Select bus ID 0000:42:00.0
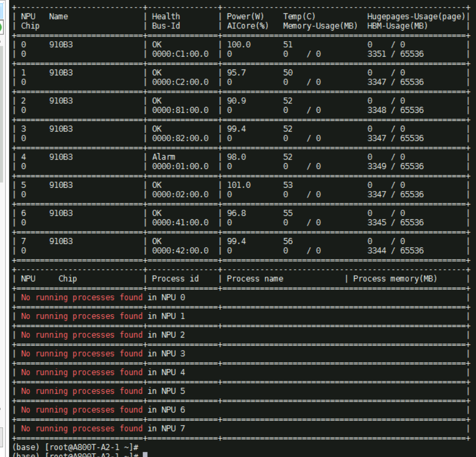Image resolution: width=476 pixels, height=457 pixels. coord(180,250)
